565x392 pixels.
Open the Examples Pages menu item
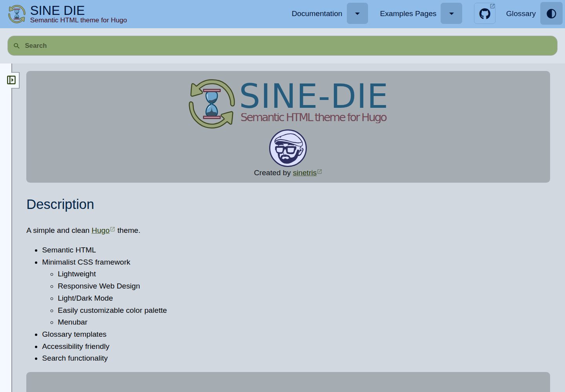[x=408, y=14]
